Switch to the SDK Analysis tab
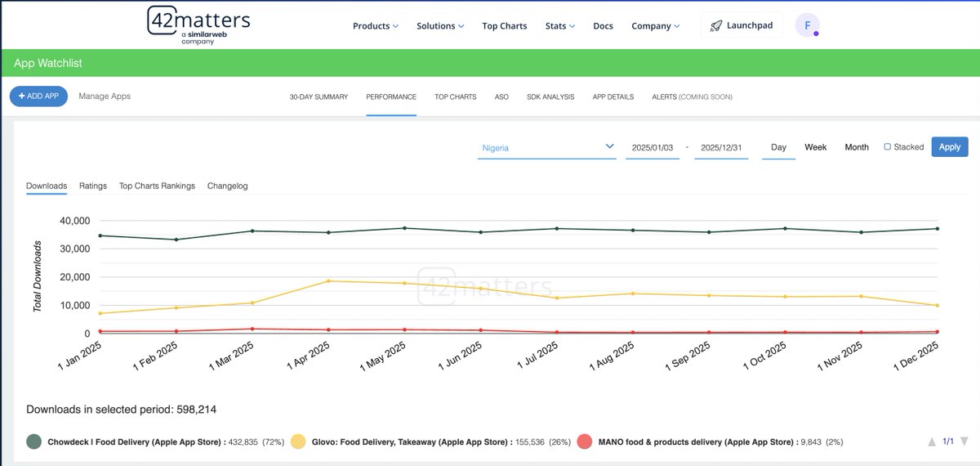Viewport: 980px width, 466px height. click(550, 96)
